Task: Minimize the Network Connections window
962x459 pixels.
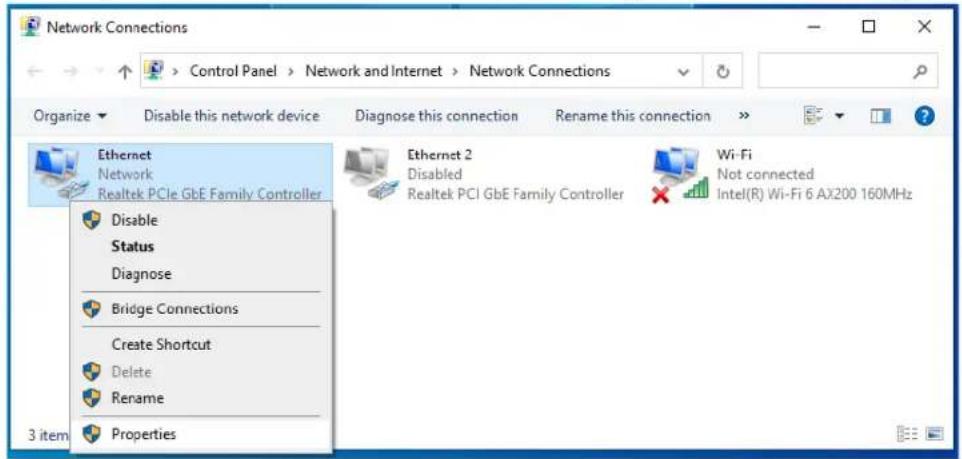Action: (x=815, y=27)
